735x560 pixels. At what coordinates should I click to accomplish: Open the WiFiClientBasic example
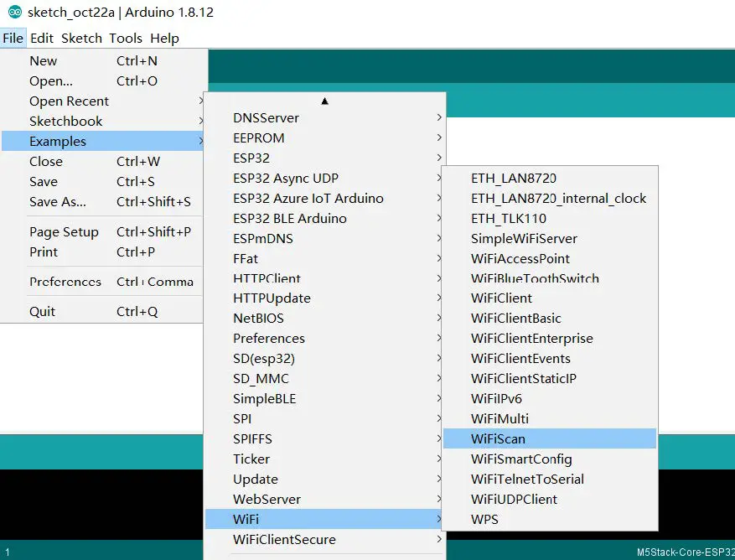click(x=550, y=319)
